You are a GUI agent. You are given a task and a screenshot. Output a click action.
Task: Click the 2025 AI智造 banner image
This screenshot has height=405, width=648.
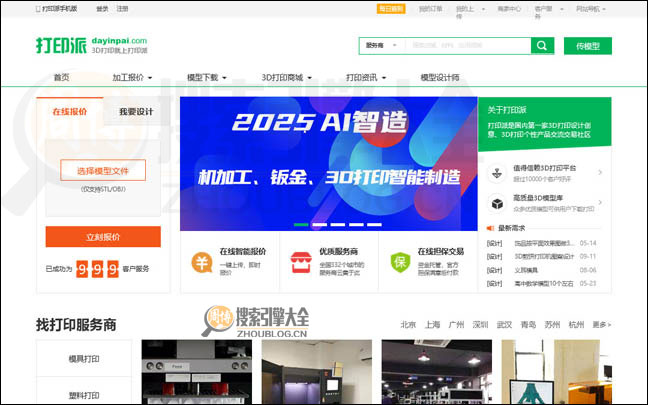pyautogui.click(x=329, y=164)
